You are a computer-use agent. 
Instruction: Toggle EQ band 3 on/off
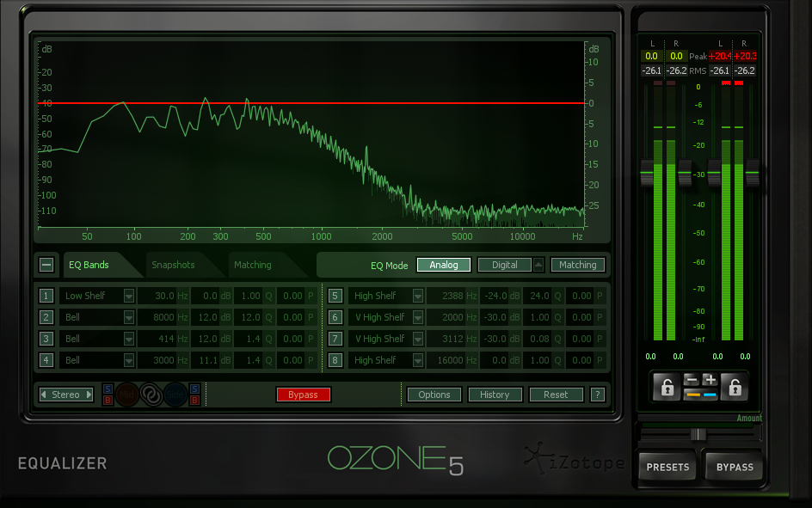point(46,339)
